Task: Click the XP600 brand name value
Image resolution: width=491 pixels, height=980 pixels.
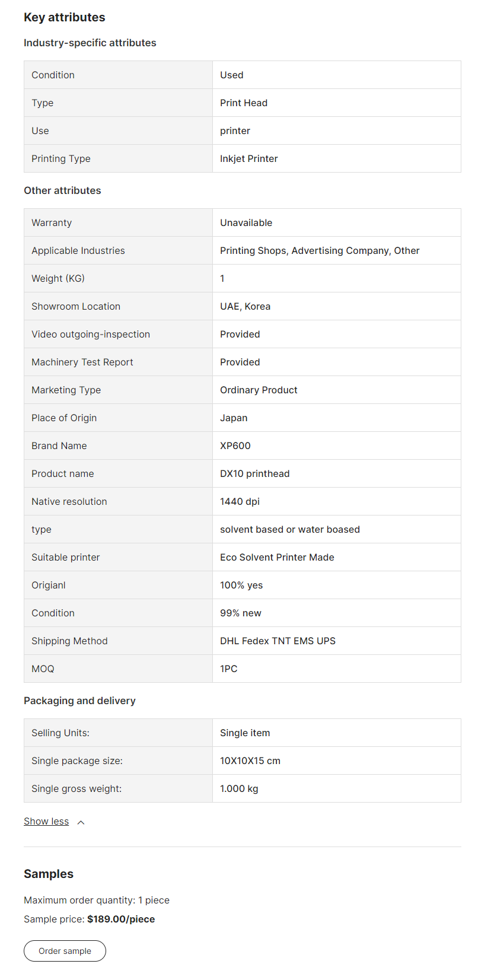Action: (235, 446)
